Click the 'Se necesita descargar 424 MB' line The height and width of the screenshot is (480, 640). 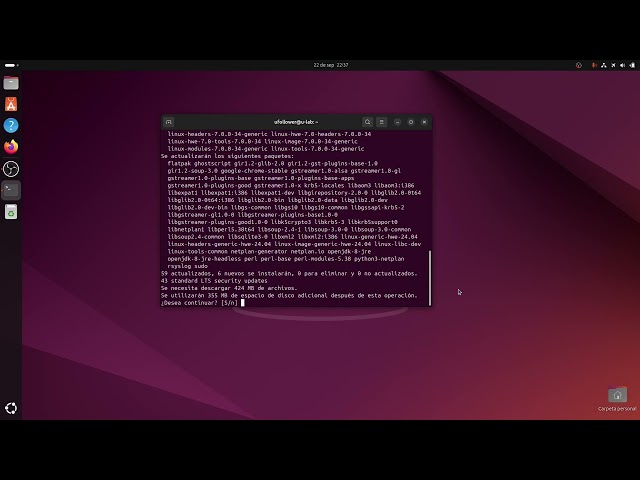tap(229, 288)
